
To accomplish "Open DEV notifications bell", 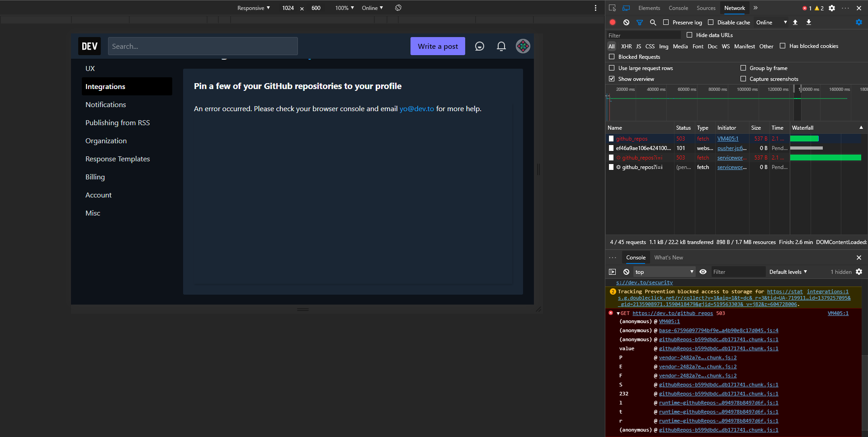I will (501, 46).
